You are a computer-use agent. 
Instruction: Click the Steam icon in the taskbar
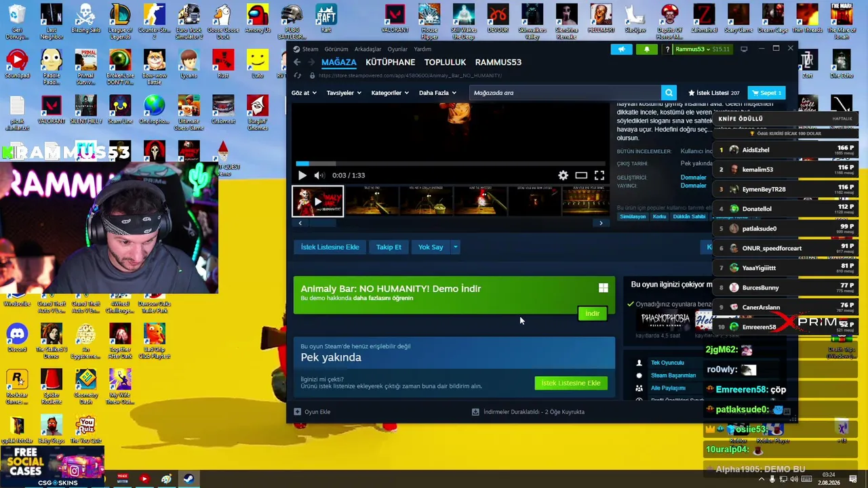189,479
